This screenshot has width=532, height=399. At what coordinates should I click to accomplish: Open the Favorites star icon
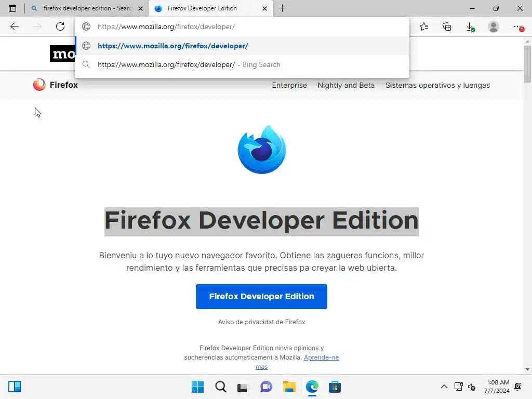(x=424, y=26)
